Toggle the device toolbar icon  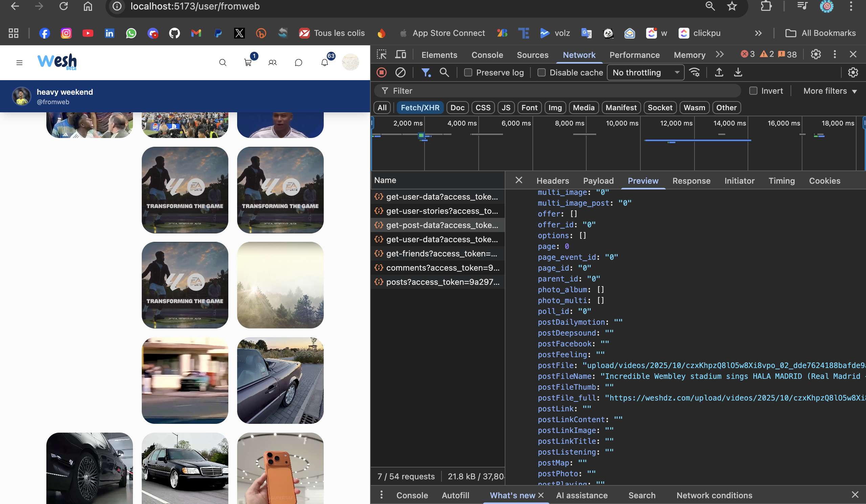[400, 54]
